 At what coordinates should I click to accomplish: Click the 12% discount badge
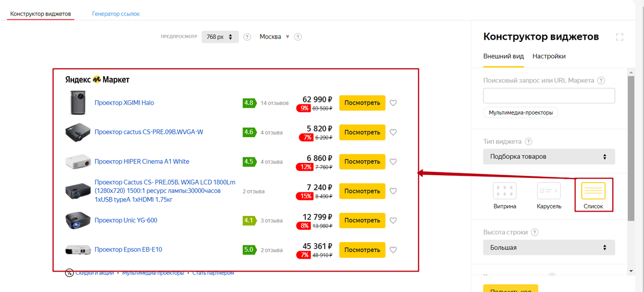(x=305, y=167)
